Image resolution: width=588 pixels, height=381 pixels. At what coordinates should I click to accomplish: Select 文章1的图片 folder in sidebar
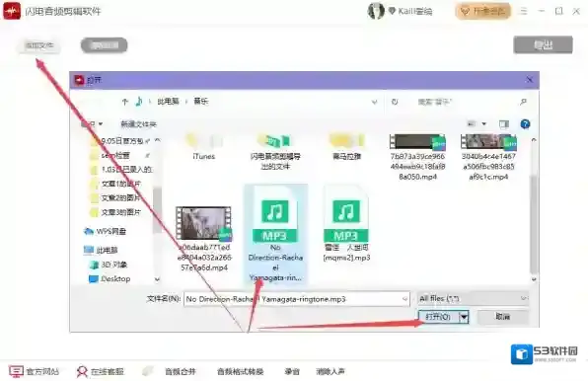tap(115, 184)
